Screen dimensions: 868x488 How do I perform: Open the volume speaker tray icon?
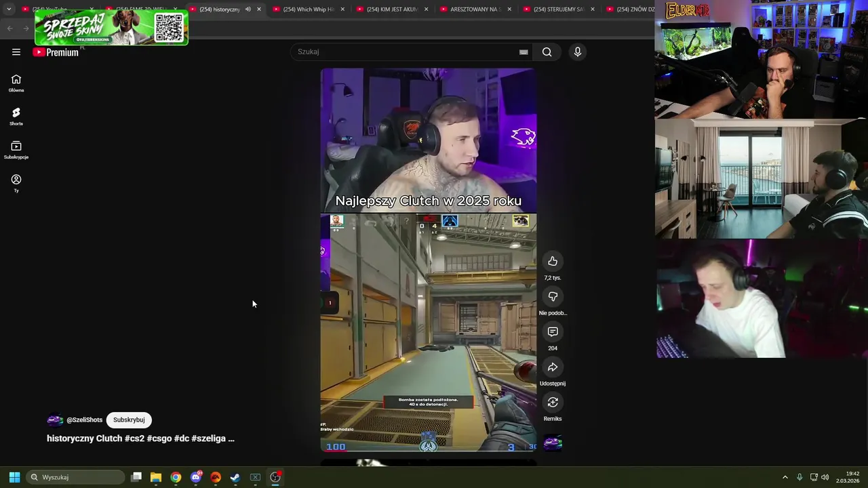(825, 477)
